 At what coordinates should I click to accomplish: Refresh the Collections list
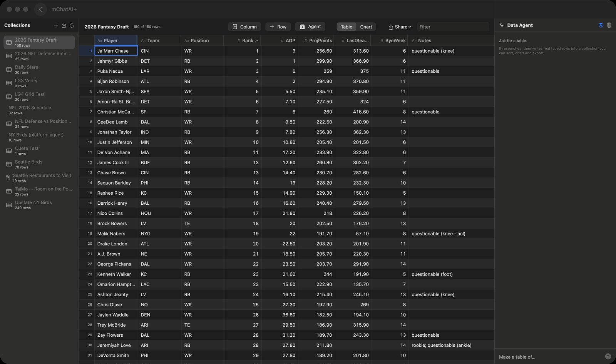tap(72, 25)
